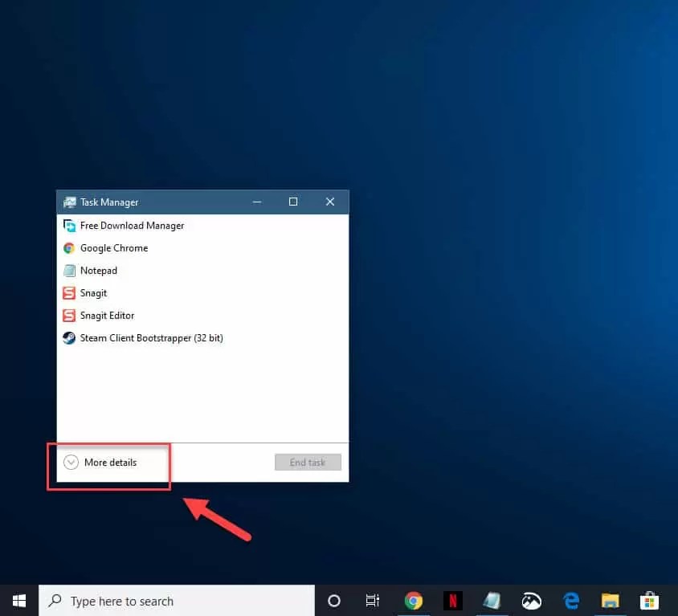Open File Explorer from the taskbar
The width and height of the screenshot is (678, 616).
pos(610,601)
